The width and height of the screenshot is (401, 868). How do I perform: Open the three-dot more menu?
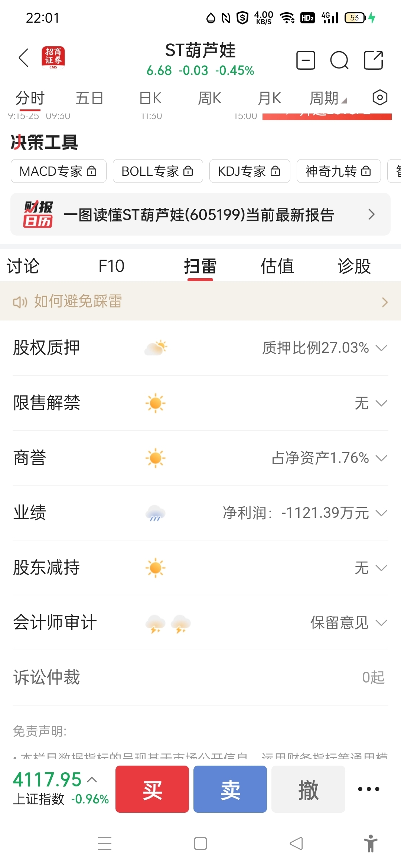click(369, 789)
